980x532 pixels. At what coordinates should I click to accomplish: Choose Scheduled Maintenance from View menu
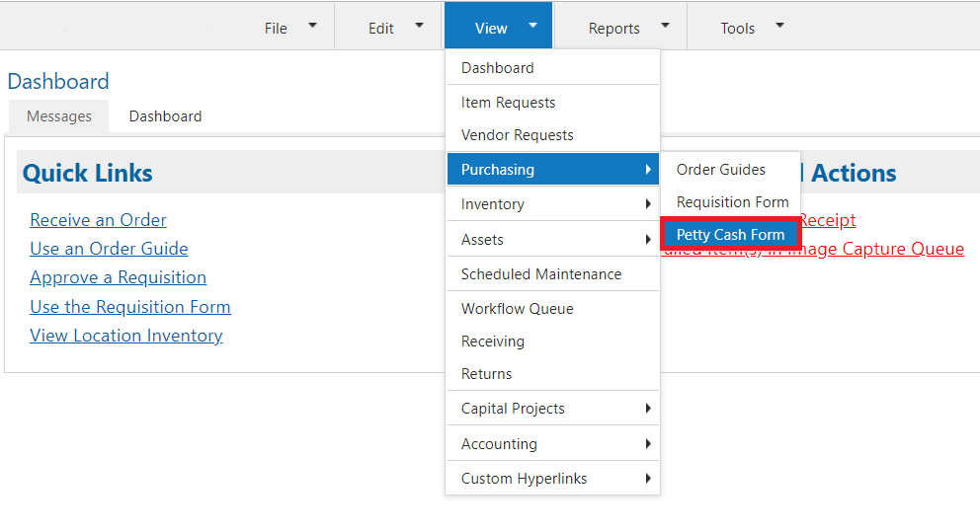click(x=540, y=274)
